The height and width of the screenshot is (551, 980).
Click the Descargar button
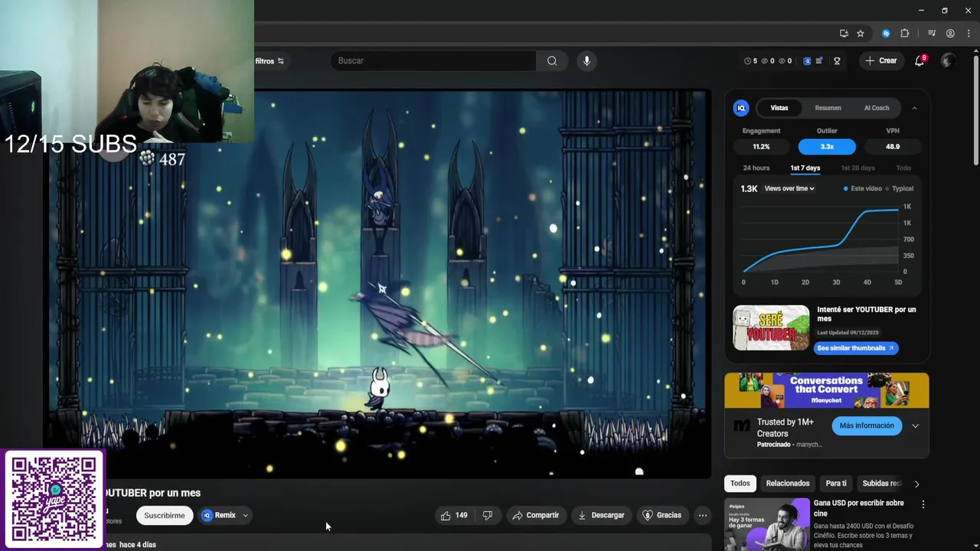[601, 515]
